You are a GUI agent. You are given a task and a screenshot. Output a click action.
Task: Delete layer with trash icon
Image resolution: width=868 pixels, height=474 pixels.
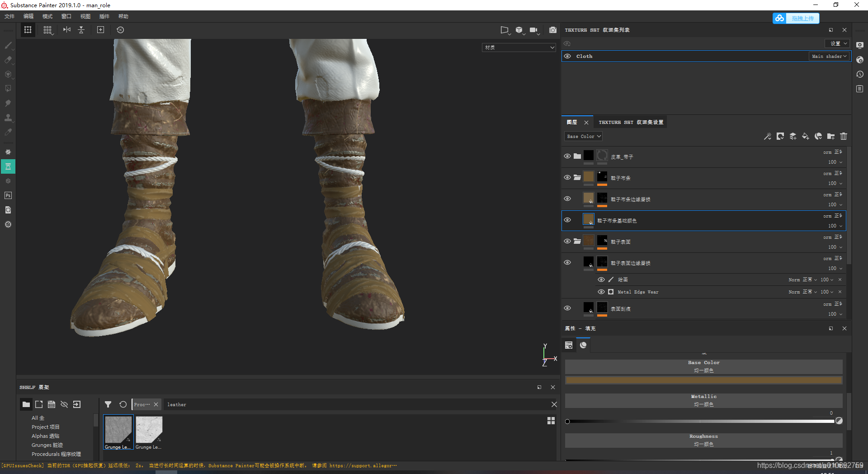[x=844, y=136]
